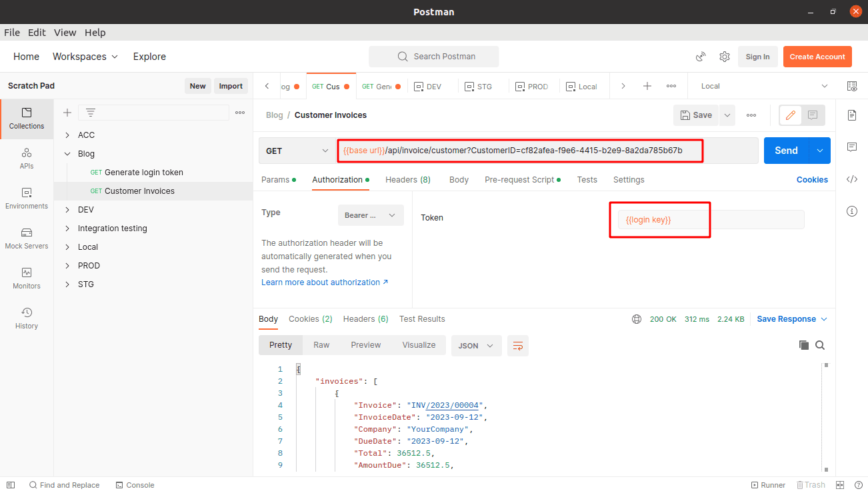Search within response body
The image size is (868, 493).
pos(820,345)
